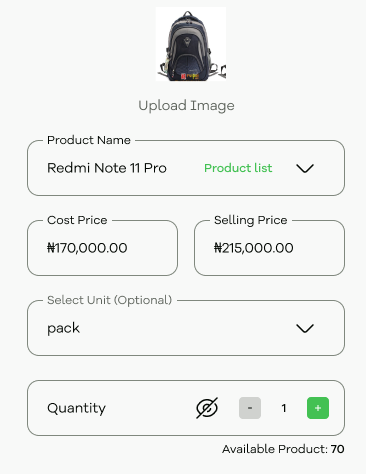
Task: Decrease quantity with the grey minus button
Action: point(250,408)
